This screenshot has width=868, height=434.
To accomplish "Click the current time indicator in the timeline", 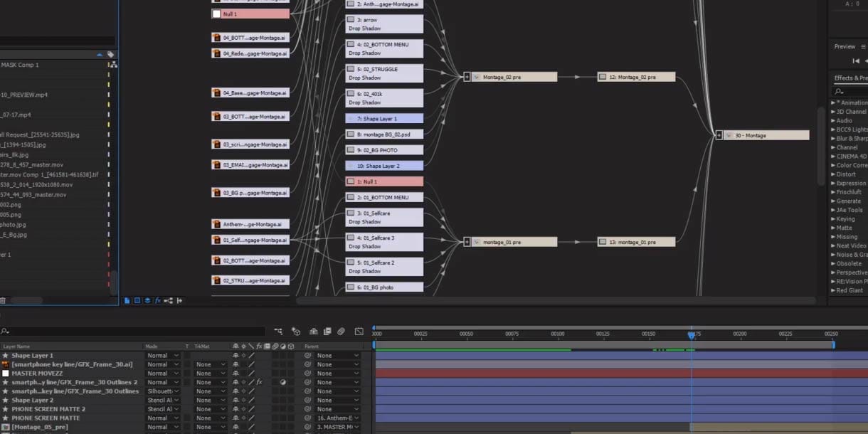I will tap(691, 334).
